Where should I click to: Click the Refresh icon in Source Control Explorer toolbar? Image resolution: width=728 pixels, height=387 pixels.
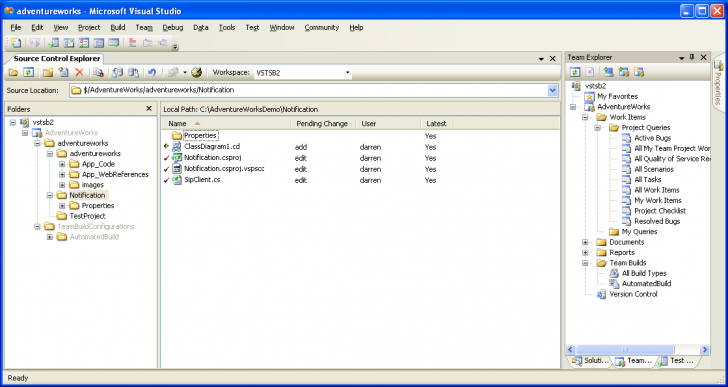click(28, 73)
